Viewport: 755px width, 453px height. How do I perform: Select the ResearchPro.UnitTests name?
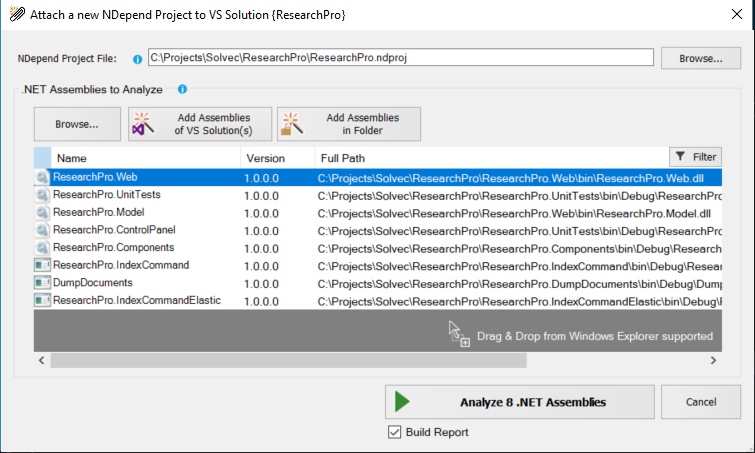click(x=107, y=194)
